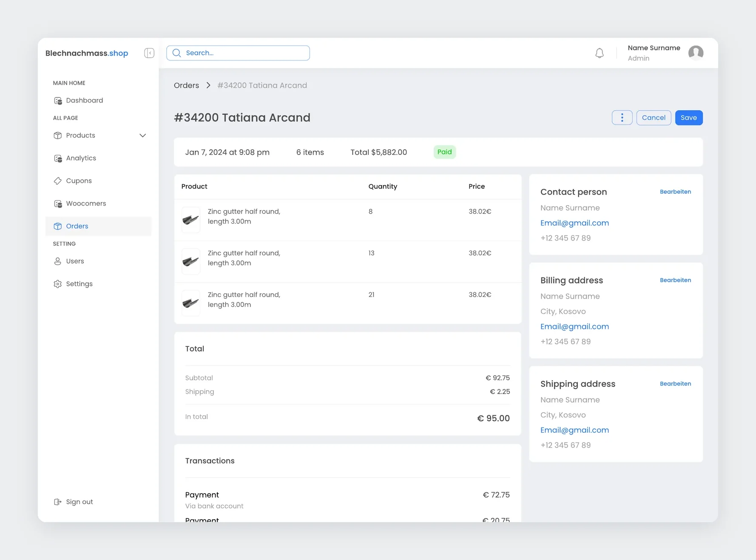Cancel the order changes
The width and height of the screenshot is (756, 560).
[x=654, y=117]
